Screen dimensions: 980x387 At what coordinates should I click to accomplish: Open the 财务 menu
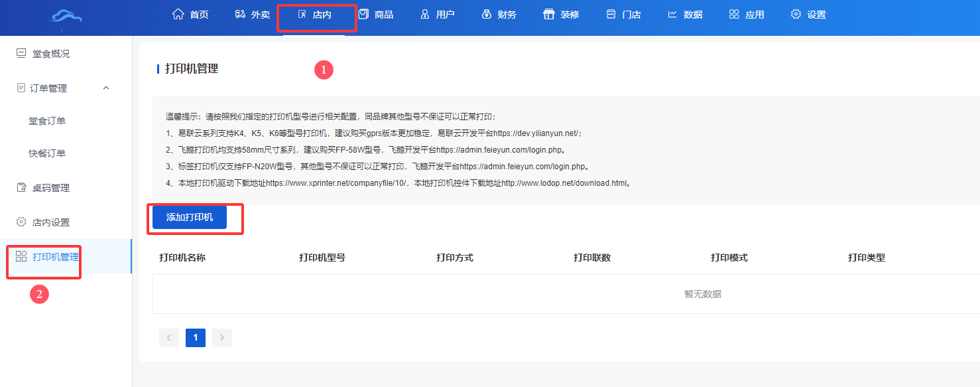[507, 15]
